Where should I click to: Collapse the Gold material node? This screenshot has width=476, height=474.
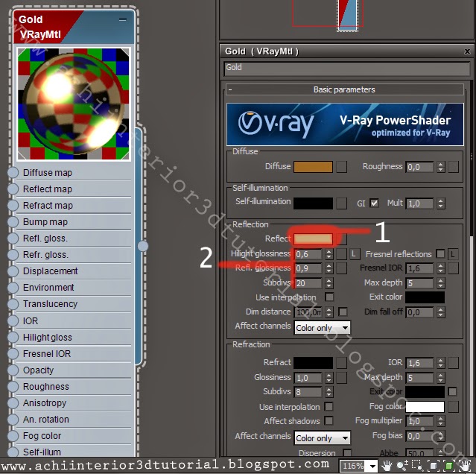pos(123,20)
